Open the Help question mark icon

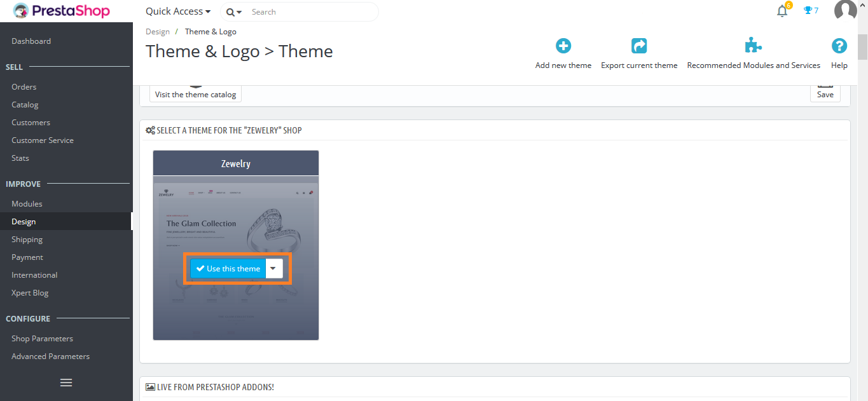coord(839,46)
